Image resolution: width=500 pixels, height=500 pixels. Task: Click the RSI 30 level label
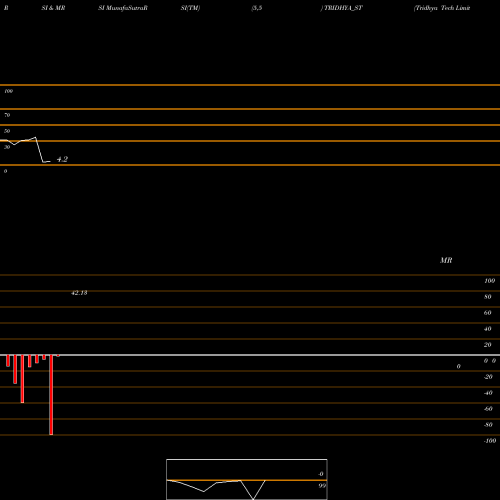7,147
